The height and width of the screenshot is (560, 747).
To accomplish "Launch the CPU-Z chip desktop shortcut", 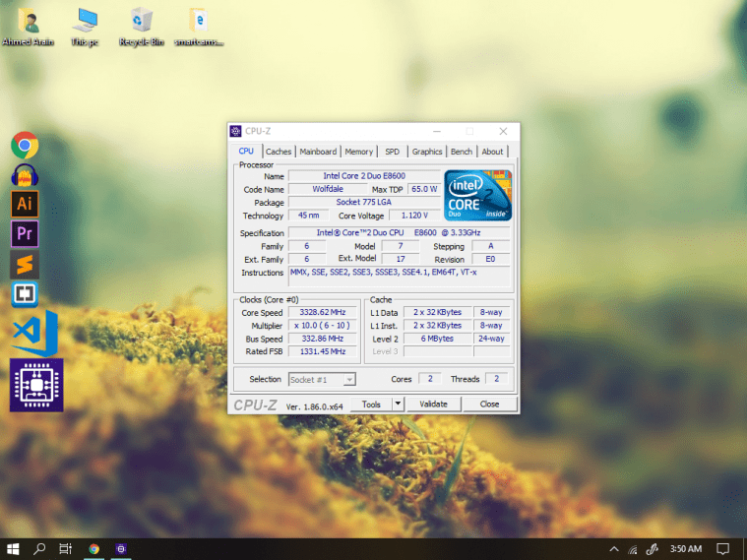I will 36,385.
